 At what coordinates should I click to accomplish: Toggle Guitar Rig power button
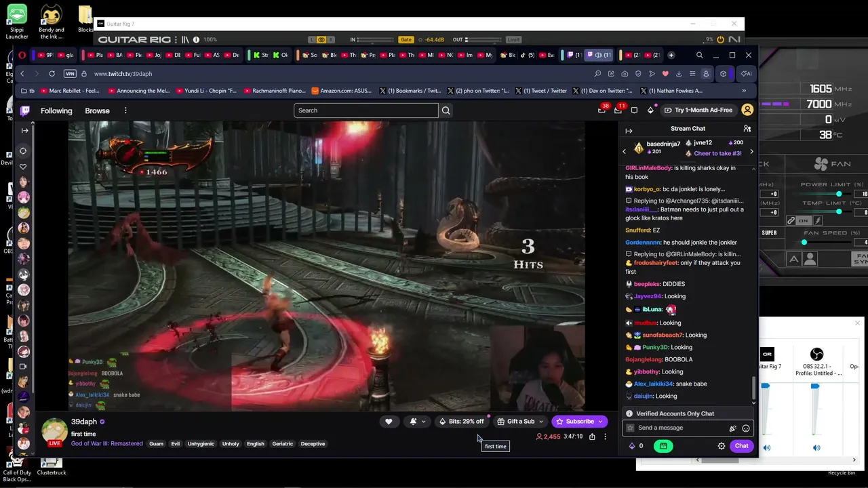click(720, 40)
